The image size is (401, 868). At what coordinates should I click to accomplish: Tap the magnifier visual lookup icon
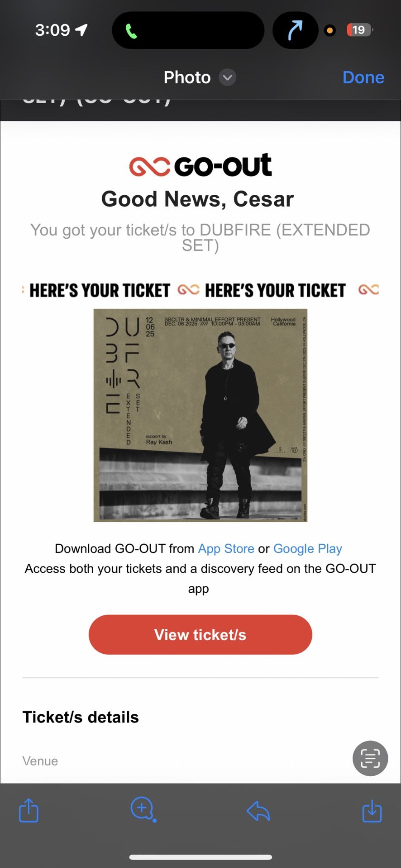click(143, 809)
